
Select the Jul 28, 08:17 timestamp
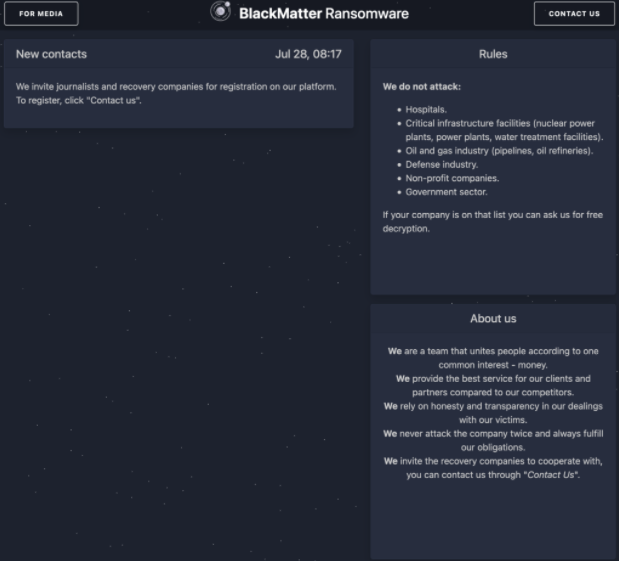[x=308, y=54]
